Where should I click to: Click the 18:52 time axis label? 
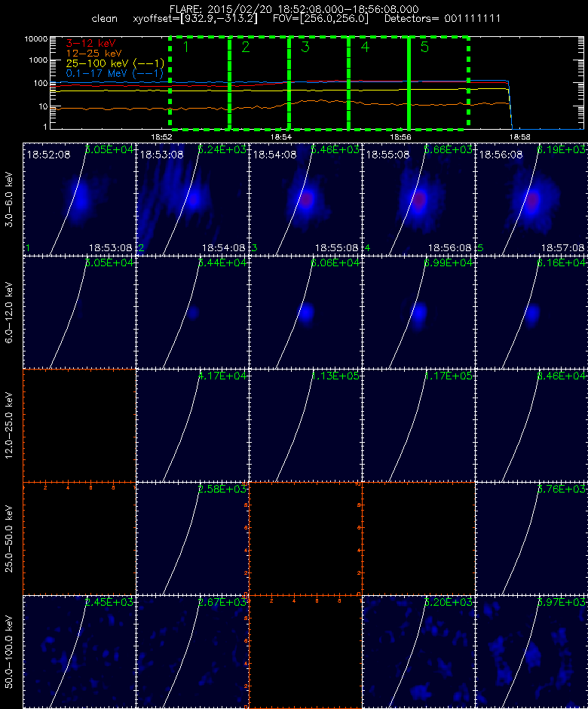click(161, 137)
